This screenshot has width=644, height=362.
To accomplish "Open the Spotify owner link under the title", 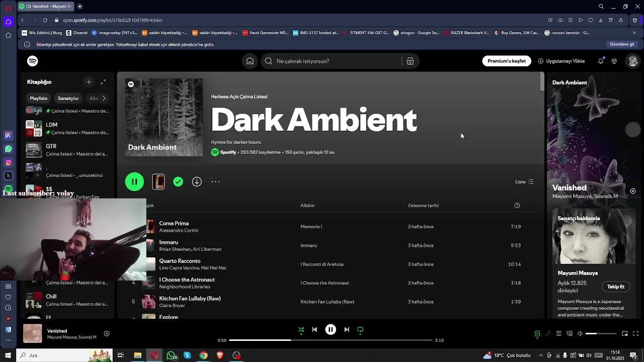I will (228, 152).
